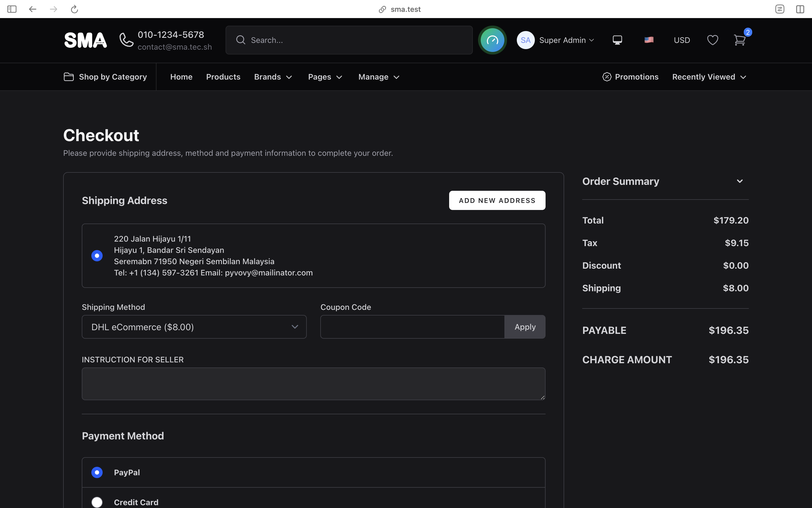The height and width of the screenshot is (508, 812).
Task: Select Credit Card payment radio
Action: [97, 502]
